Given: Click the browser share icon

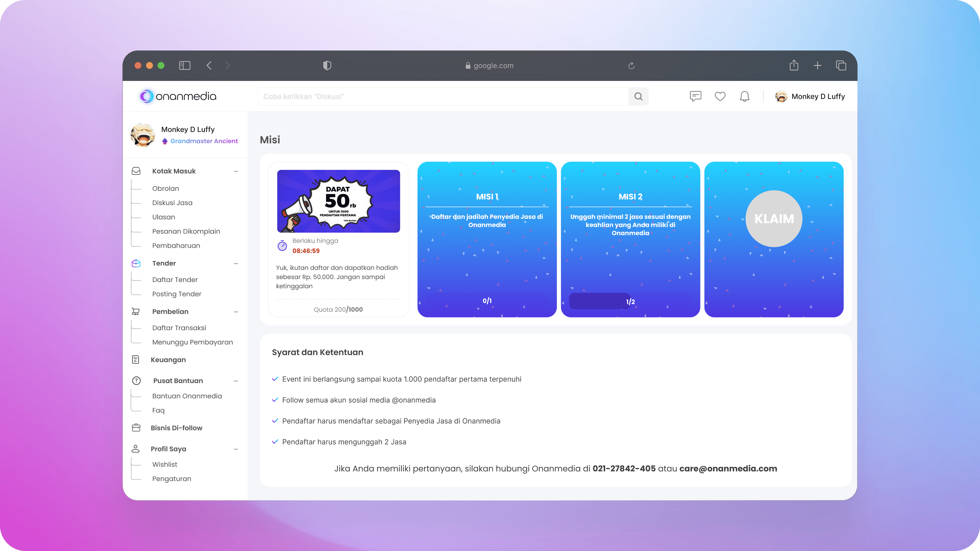Looking at the screenshot, I should (794, 65).
